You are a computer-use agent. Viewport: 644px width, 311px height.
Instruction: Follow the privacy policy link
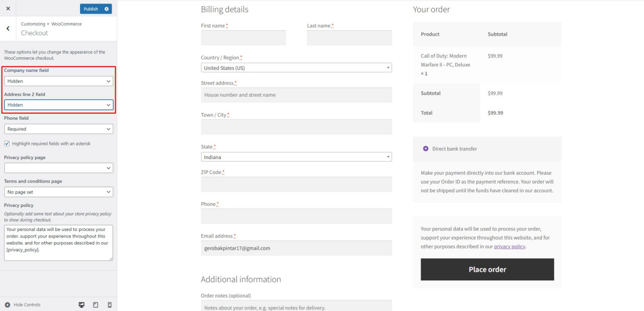[509, 247]
